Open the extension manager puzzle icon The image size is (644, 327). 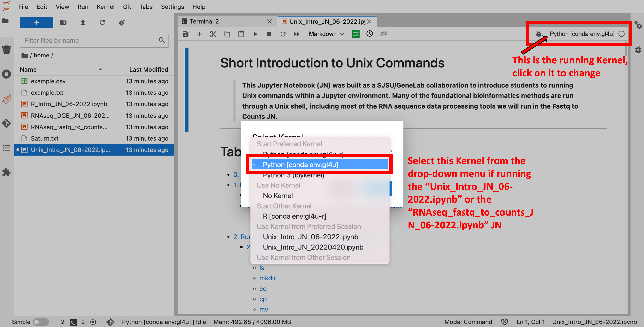[6, 172]
